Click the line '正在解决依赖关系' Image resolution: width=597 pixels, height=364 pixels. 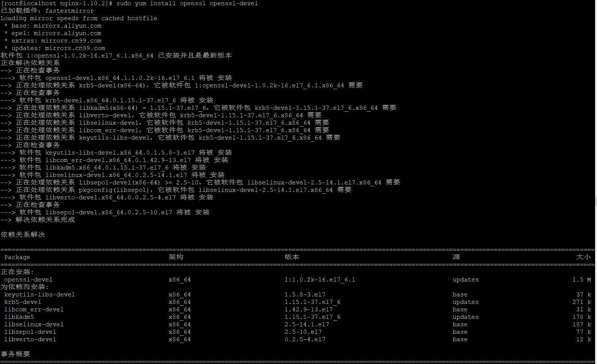30,63
